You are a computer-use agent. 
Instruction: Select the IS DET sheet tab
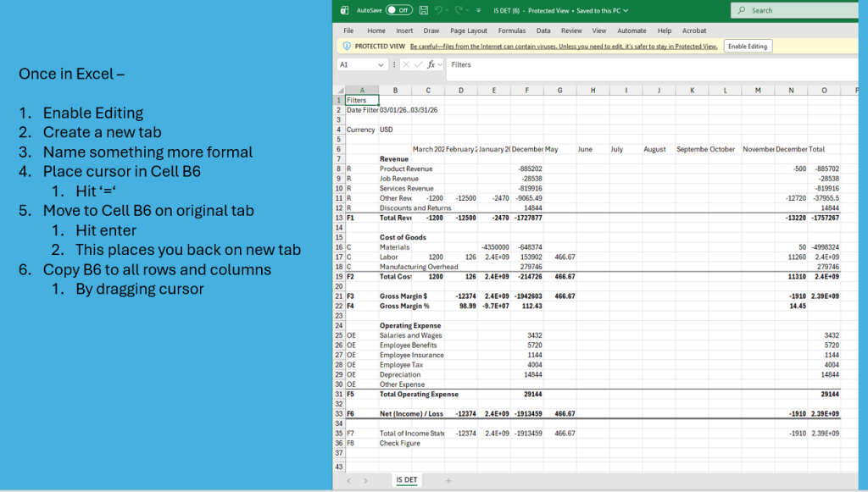[406, 480]
